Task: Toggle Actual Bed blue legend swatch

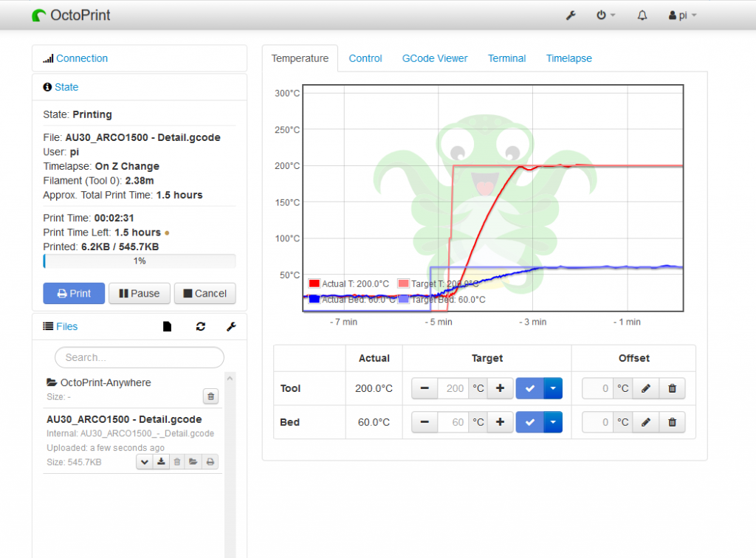Action: point(315,299)
